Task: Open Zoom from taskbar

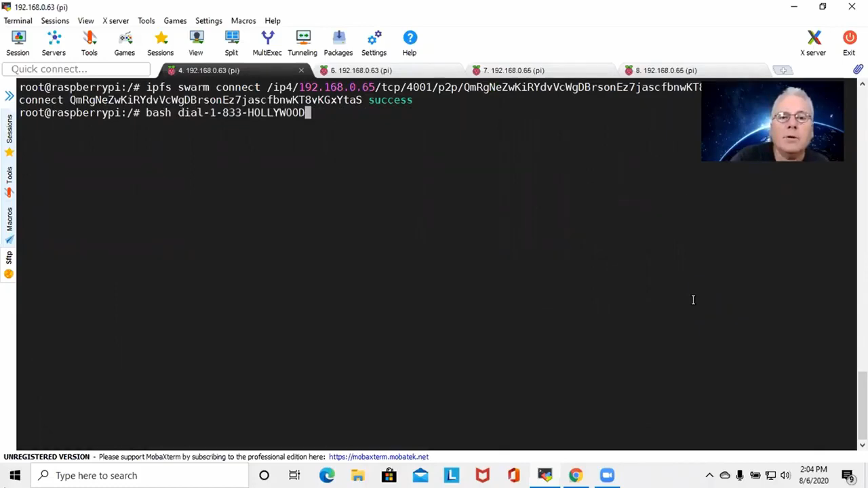Action: [x=607, y=475]
